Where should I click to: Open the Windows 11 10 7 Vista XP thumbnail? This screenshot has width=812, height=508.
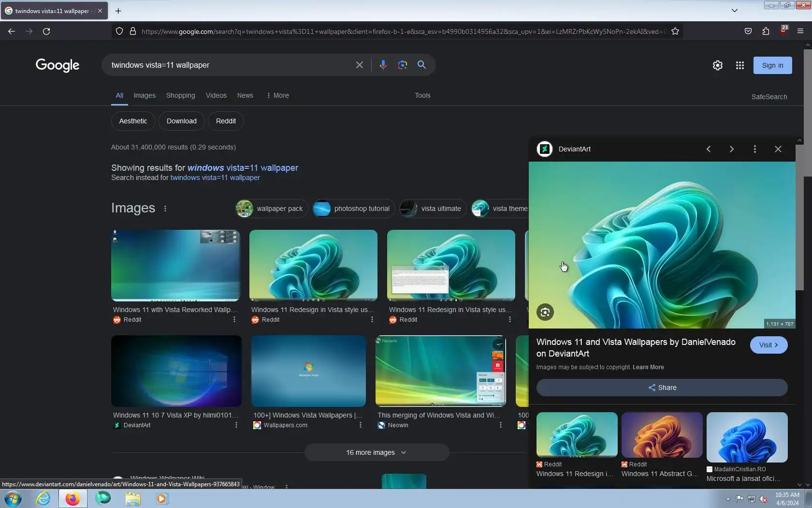point(176,371)
